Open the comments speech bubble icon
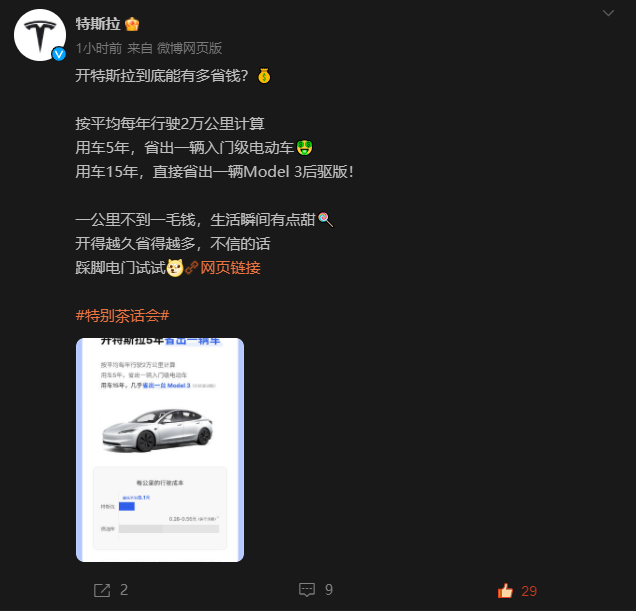 coord(307,589)
